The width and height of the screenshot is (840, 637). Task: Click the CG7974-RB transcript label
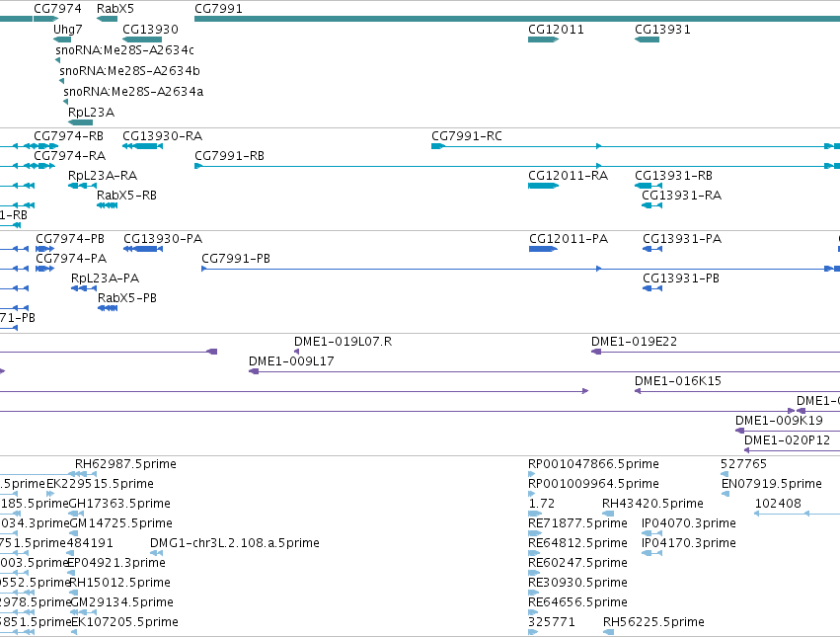tap(68, 136)
